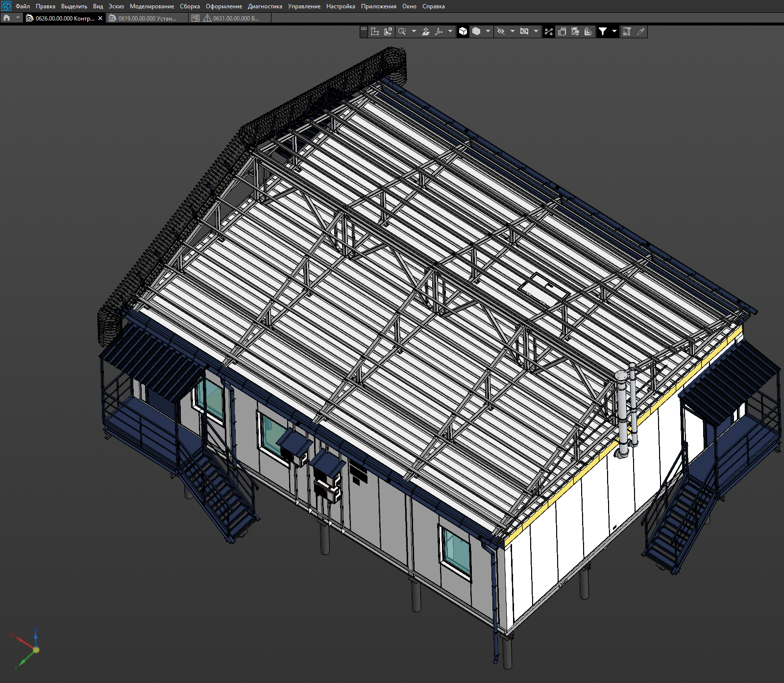Click the normal-to-plane view icon
This screenshot has height=683, width=784.
tap(426, 31)
